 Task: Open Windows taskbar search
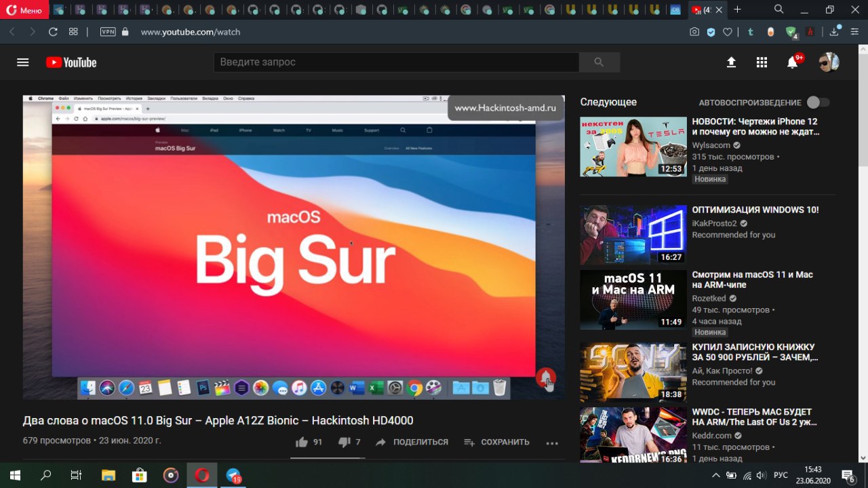pyautogui.click(x=46, y=475)
